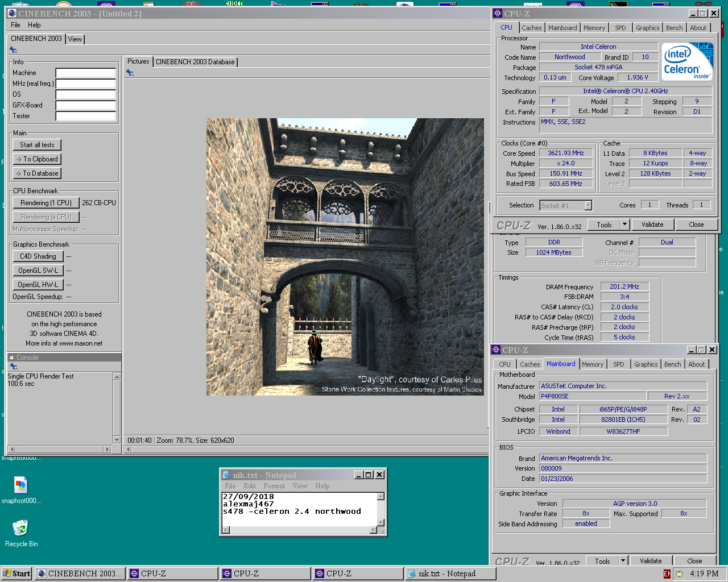Viewport: 728px width, 582px height.
Task: Open Bench tab in top CPU-Z
Action: 675,28
